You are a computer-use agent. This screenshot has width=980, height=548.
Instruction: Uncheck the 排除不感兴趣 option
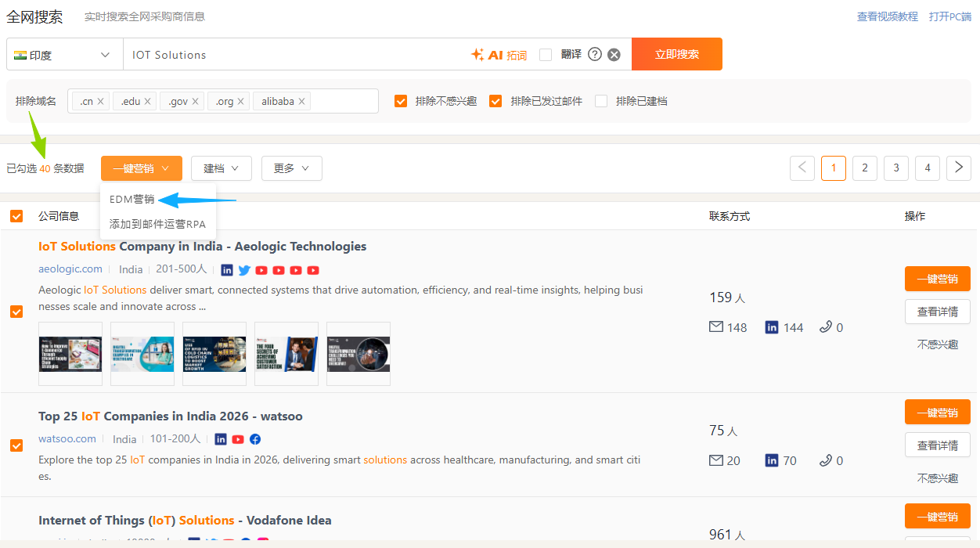tap(401, 101)
